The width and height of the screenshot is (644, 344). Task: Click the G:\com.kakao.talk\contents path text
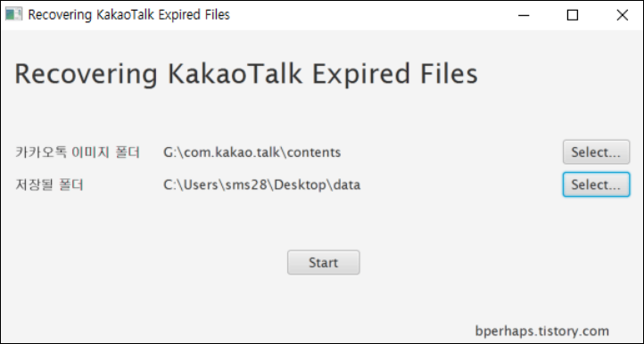point(252,152)
